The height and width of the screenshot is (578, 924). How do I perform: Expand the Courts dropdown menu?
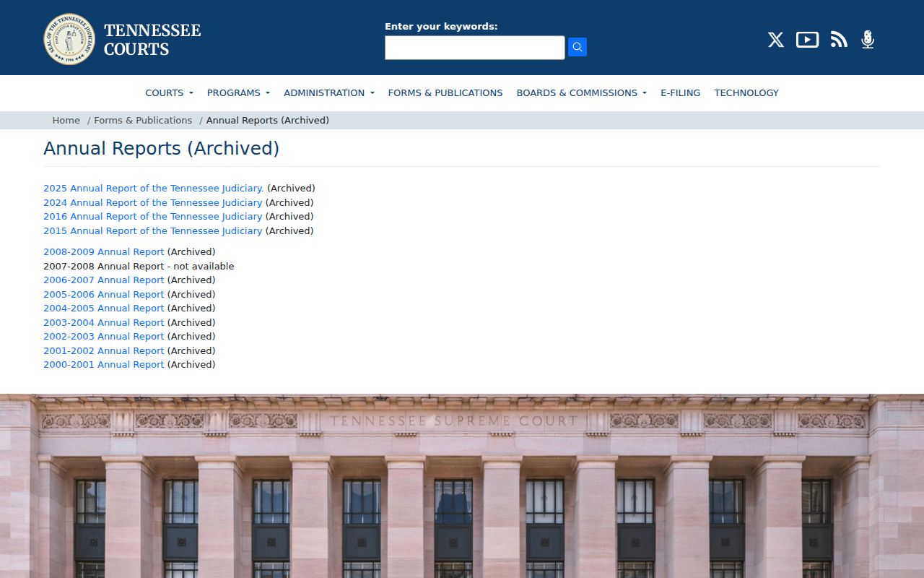click(169, 92)
